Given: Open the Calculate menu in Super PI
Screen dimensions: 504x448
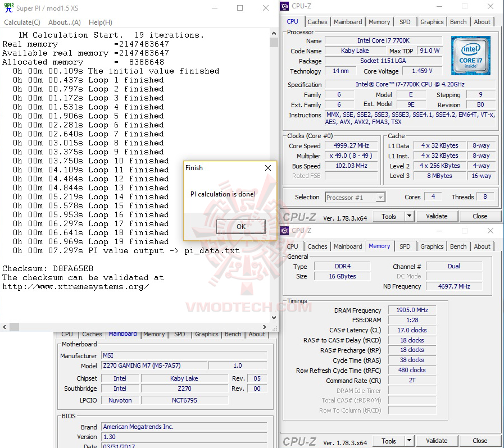Looking at the screenshot, I should (x=22, y=22).
